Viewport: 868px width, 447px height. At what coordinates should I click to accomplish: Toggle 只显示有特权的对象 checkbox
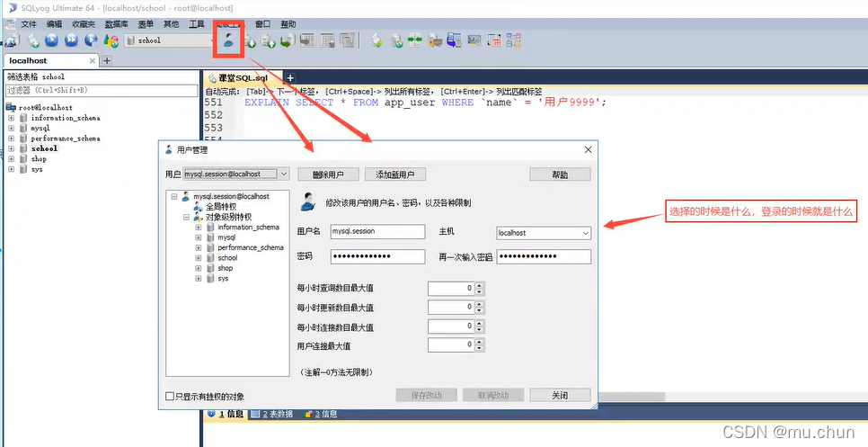[x=170, y=396]
